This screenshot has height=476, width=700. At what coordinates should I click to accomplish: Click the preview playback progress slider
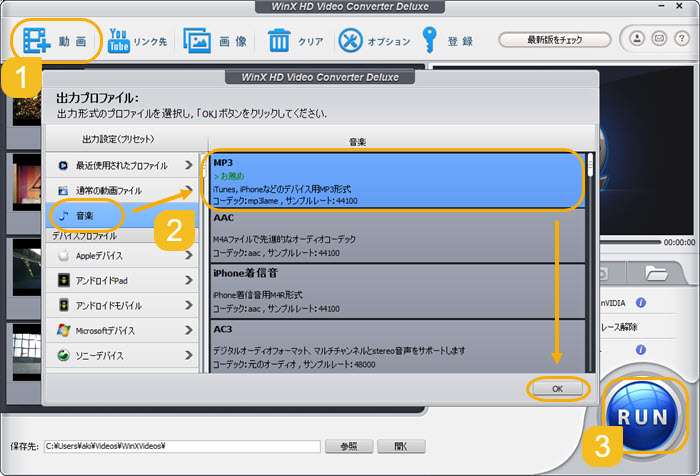(630, 242)
